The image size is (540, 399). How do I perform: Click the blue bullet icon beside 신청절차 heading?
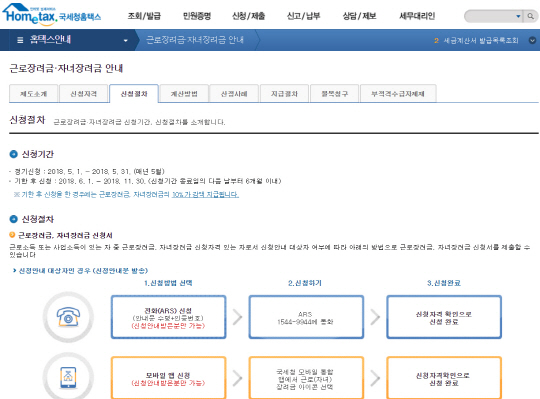click(13, 219)
